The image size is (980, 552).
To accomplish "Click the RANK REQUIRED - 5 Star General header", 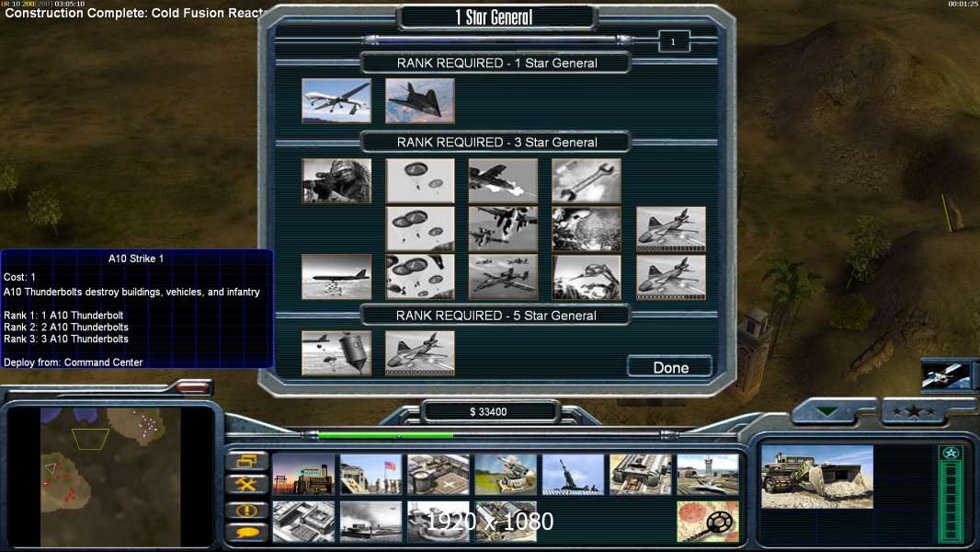I will [x=496, y=315].
